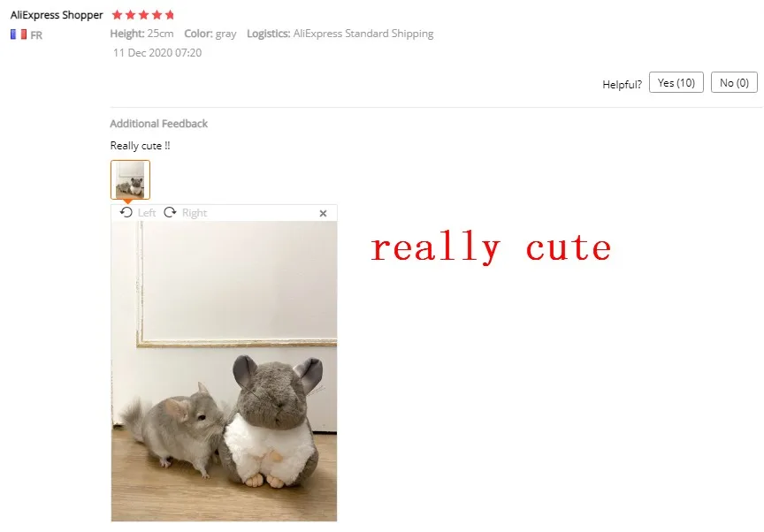Click the first red rating star
764x532 pixels.
coord(117,15)
